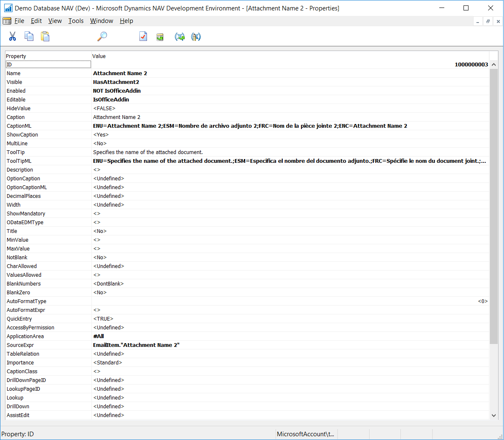Open the Window menu
This screenshot has width=504, height=440.
(101, 21)
